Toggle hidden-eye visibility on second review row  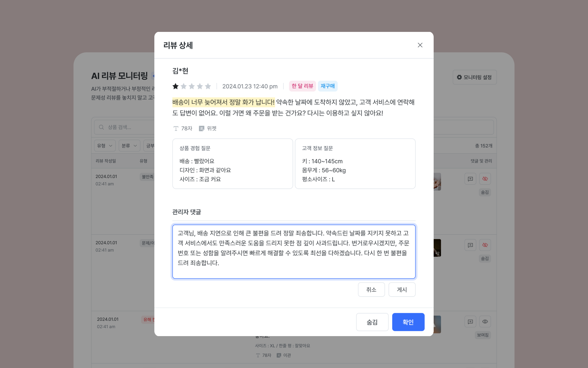coord(485,245)
